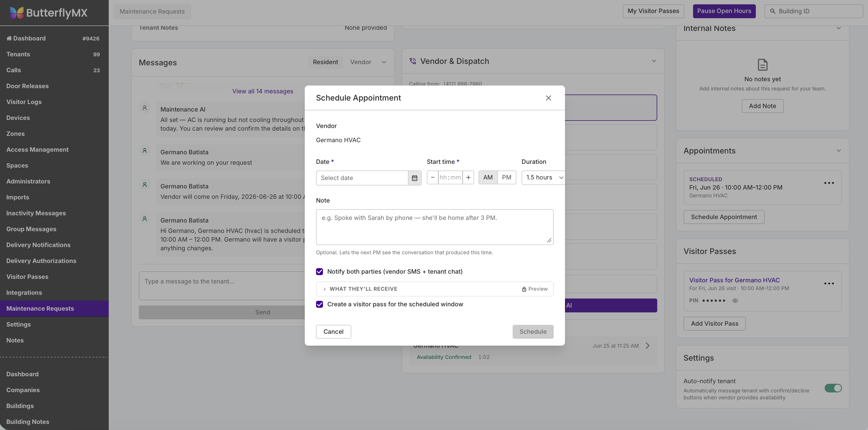This screenshot has width=868, height=430.
Task: Open options menu for scheduled appointment
Action: tap(829, 183)
